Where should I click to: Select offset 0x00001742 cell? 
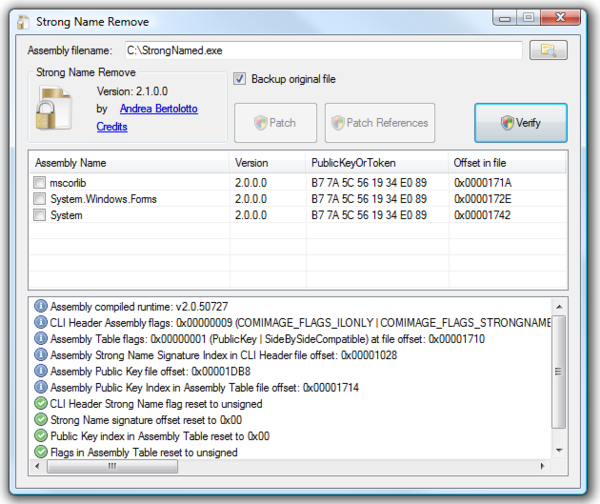(x=483, y=215)
